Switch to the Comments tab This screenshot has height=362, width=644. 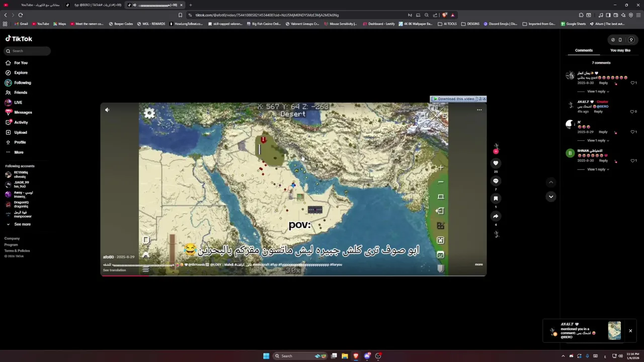[x=584, y=50]
